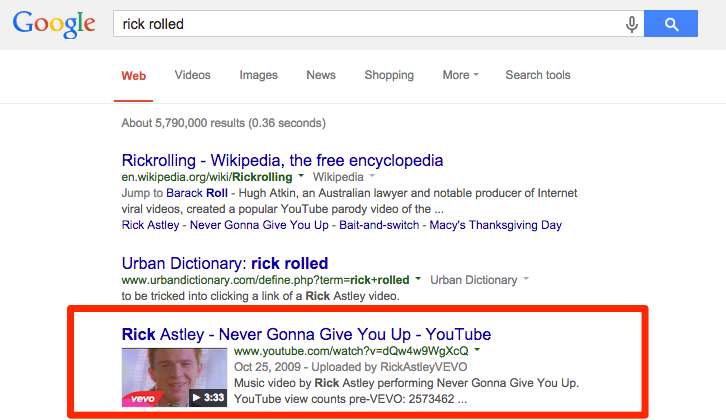Expand arrow next to youtube.com URL
Image resolution: width=726 pixels, height=420 pixels.
[477, 350]
